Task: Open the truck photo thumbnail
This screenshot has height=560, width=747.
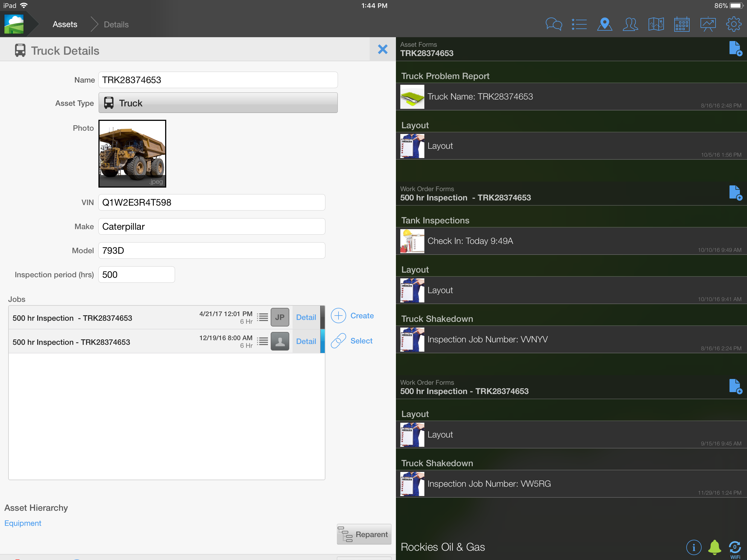Action: (x=132, y=154)
